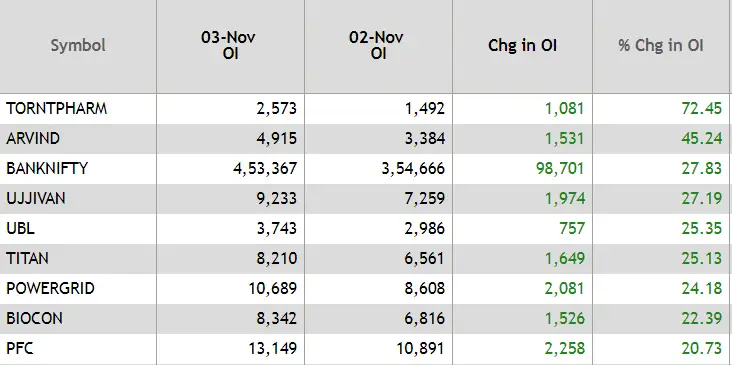732x365 pixels.
Task: Click the 02-Nov OI column header
Action: pyautogui.click(x=376, y=45)
